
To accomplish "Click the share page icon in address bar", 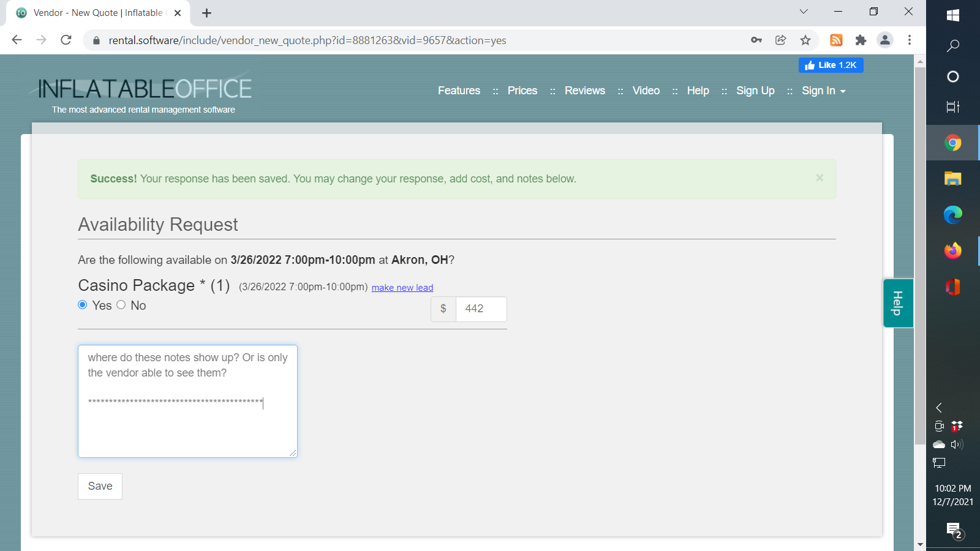I will 781,40.
